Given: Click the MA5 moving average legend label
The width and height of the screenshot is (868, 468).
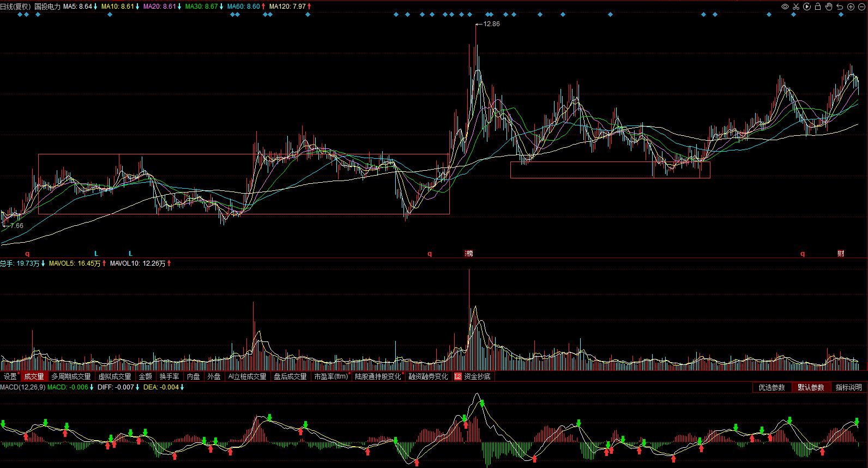Looking at the screenshot, I should click(77, 7).
